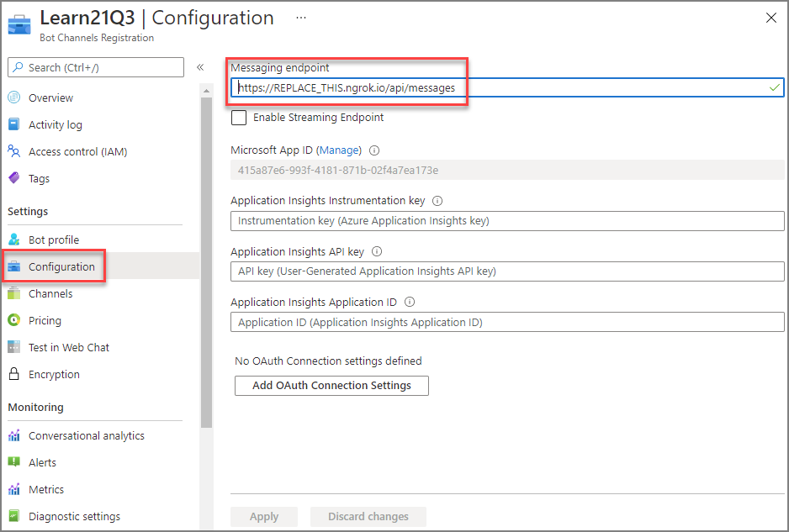The height and width of the screenshot is (532, 789).
Task: Enable the Streaming Endpoint checkbox
Action: click(x=239, y=117)
